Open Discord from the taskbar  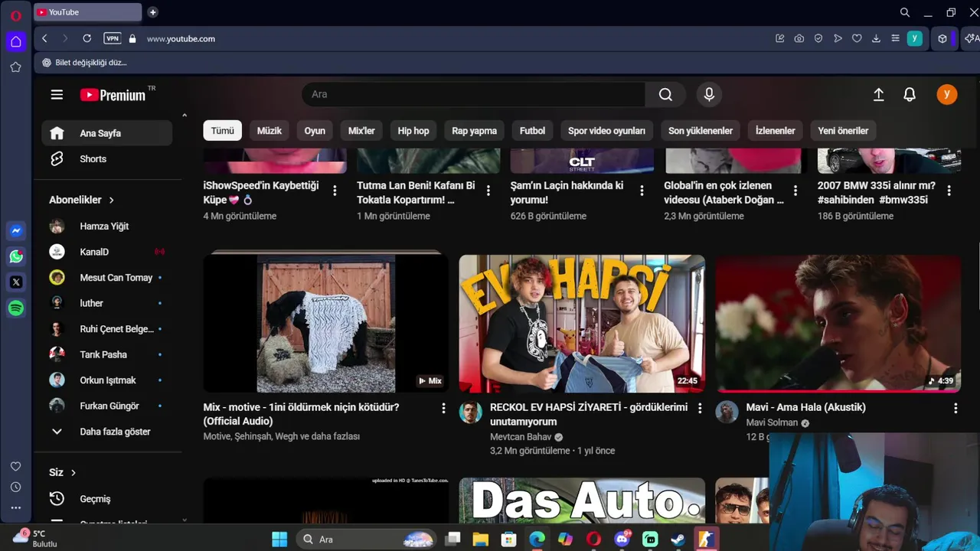click(622, 540)
